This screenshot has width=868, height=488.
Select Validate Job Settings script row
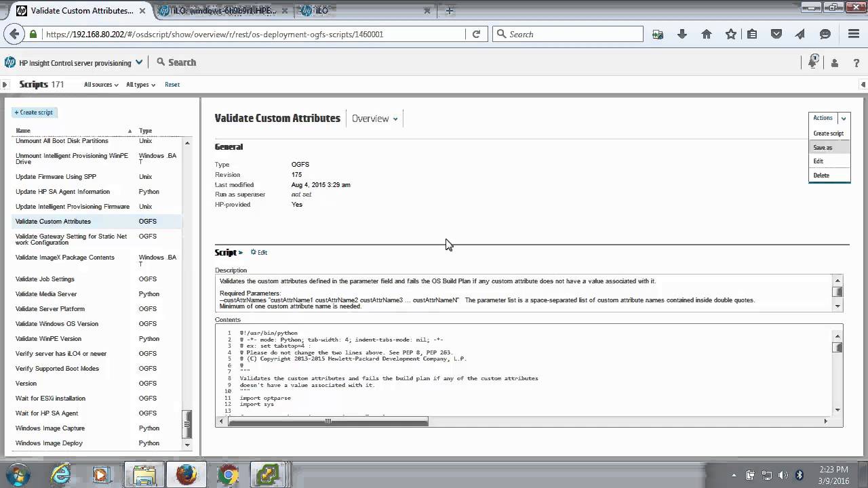click(97, 279)
